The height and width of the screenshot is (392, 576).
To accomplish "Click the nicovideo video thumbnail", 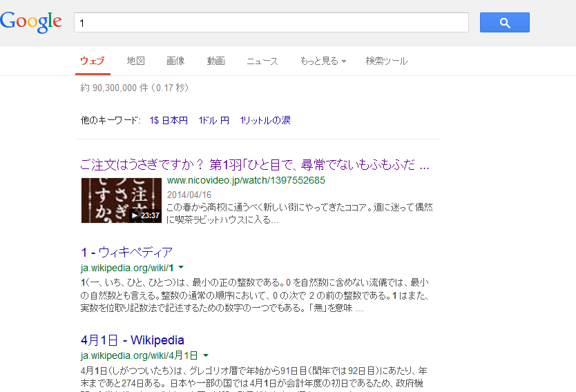I will [x=122, y=200].
